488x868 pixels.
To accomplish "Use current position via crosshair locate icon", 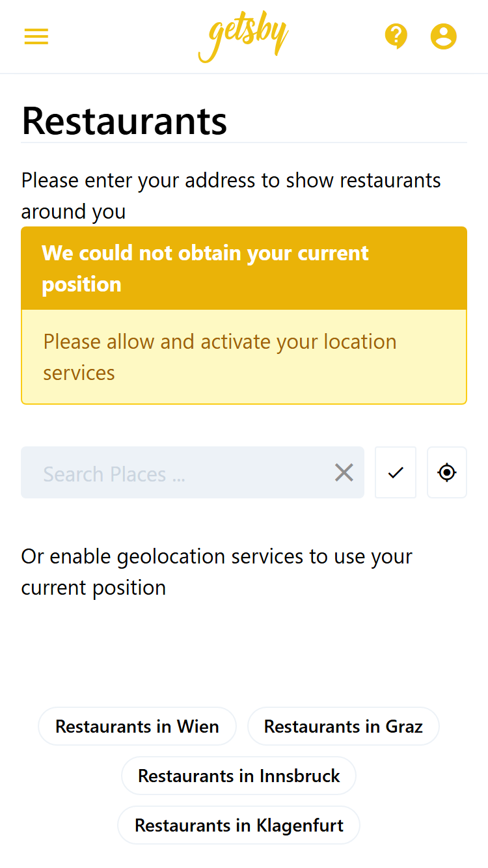I will [x=447, y=472].
